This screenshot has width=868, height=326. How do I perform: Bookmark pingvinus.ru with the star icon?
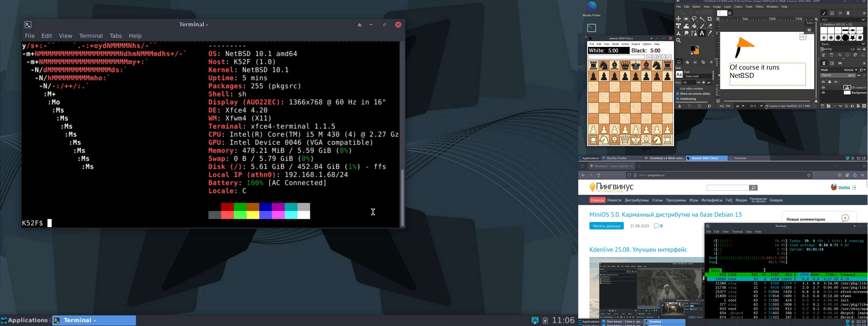(x=809, y=175)
